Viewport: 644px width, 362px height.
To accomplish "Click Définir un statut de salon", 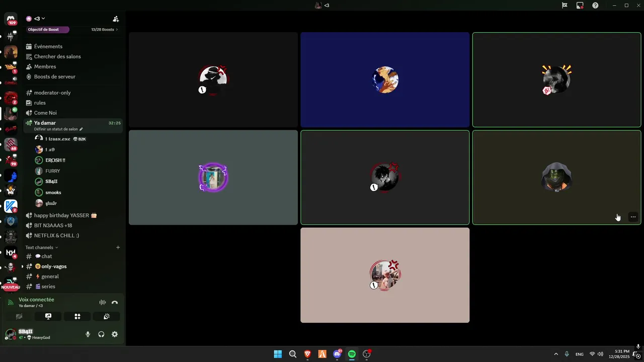I will point(58,129).
